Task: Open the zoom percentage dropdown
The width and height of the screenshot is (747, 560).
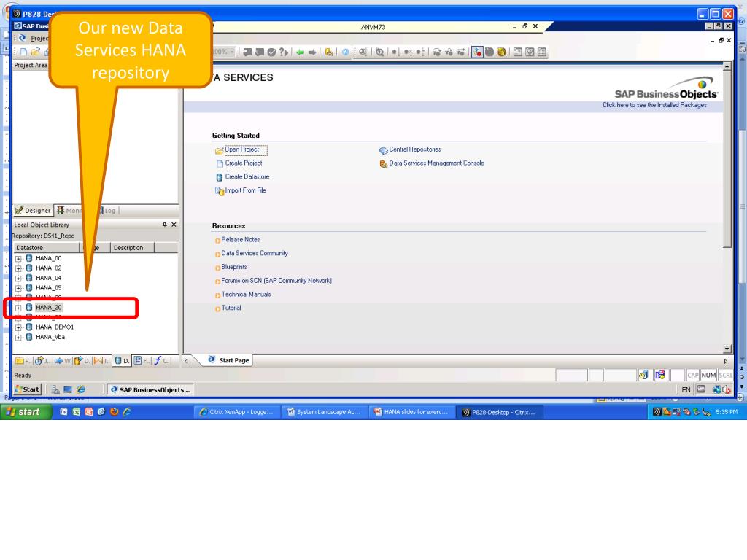Action: tap(232, 52)
